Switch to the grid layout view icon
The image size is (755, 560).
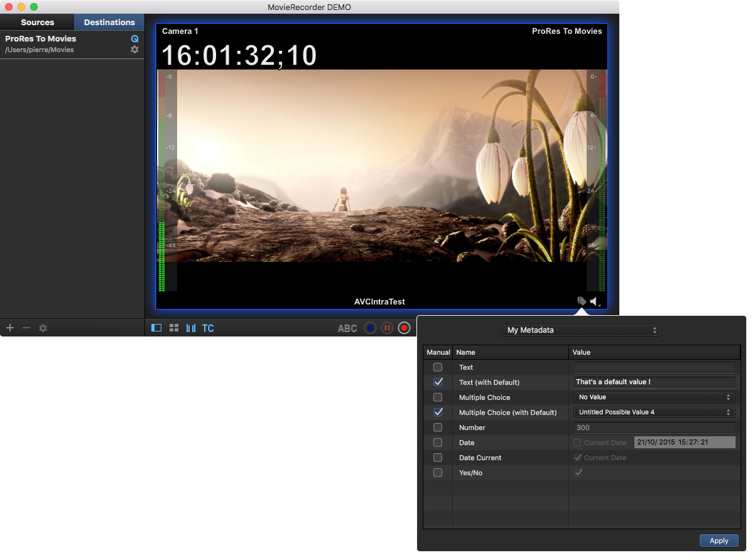174,328
